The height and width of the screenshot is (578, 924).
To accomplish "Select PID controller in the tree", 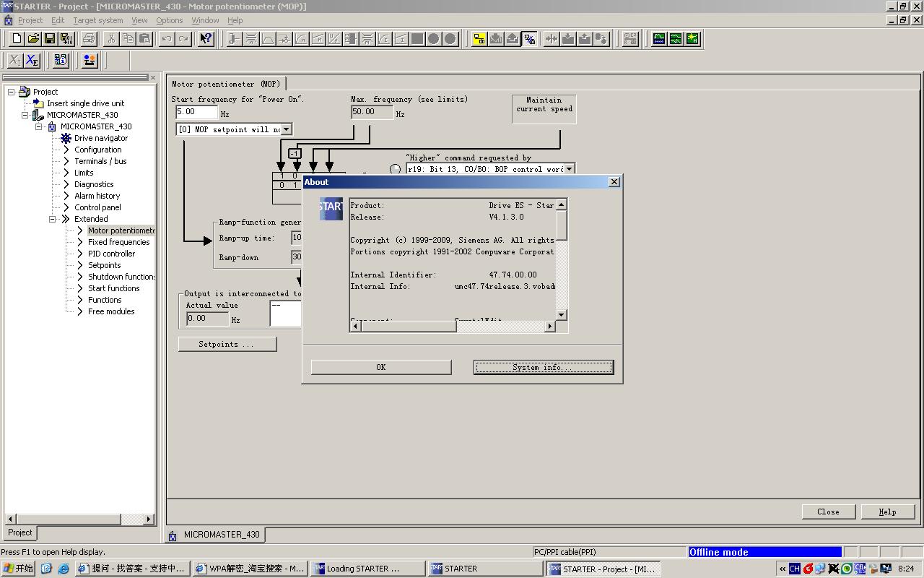I will (111, 254).
